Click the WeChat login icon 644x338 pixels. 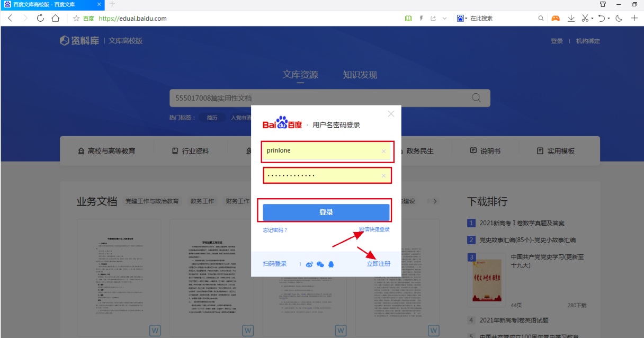(x=320, y=264)
